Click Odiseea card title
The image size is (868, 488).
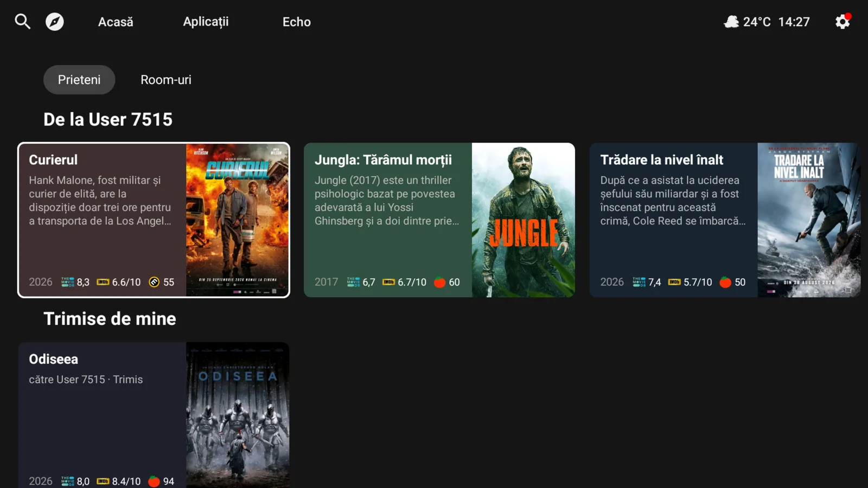(53, 359)
